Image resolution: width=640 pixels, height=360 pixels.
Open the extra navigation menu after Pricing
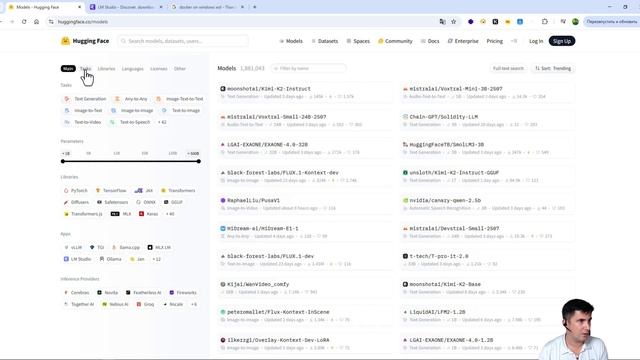point(514,41)
